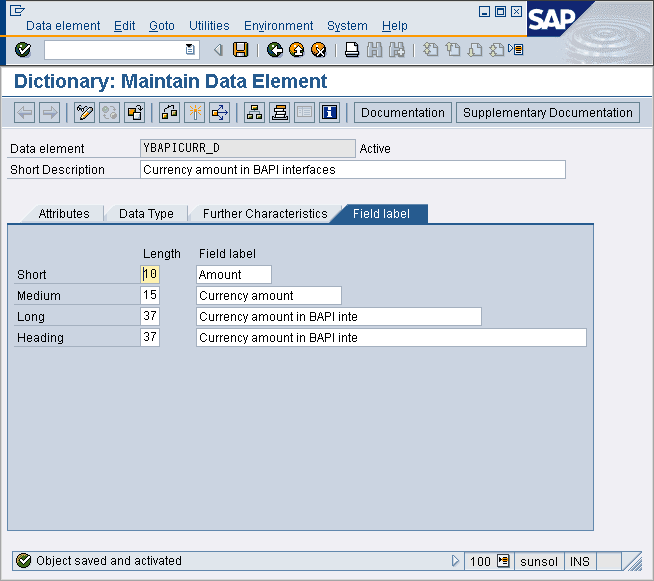Open the Help menu
654x581 pixels.
(395, 26)
